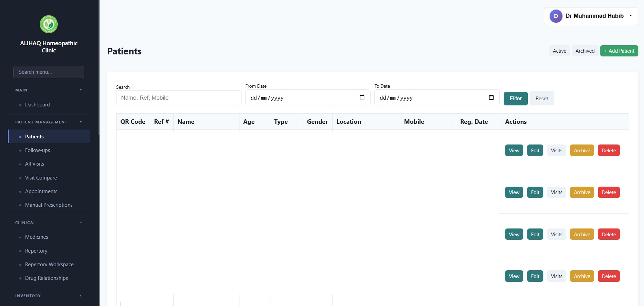The height and width of the screenshot is (306, 644).
Task: Focus the Search menu field
Action: pyautogui.click(x=49, y=72)
